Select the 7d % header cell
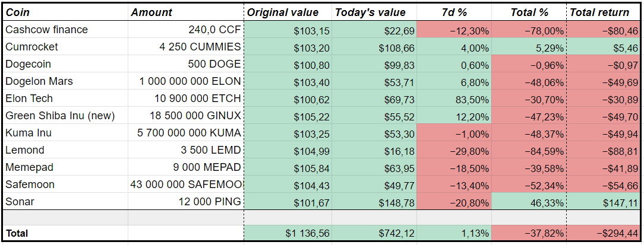Viewport: 644px width, 245px height. click(x=454, y=12)
